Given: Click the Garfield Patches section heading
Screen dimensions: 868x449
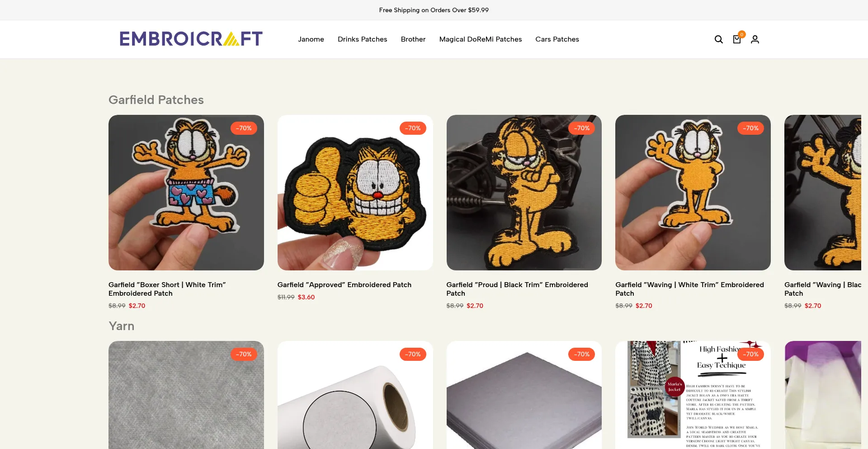Looking at the screenshot, I should 156,100.
